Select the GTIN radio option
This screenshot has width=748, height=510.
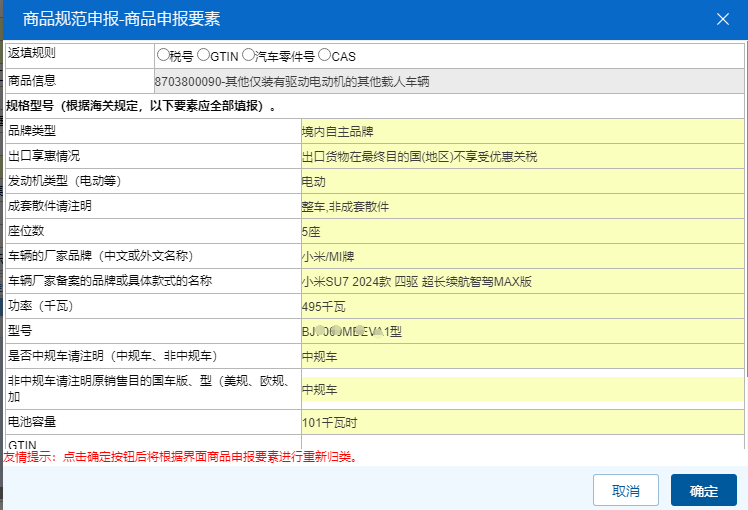[203, 56]
